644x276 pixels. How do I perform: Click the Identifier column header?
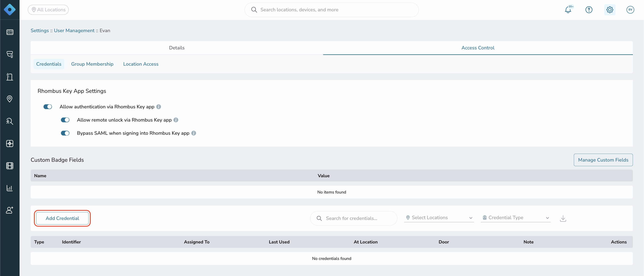pos(71,242)
